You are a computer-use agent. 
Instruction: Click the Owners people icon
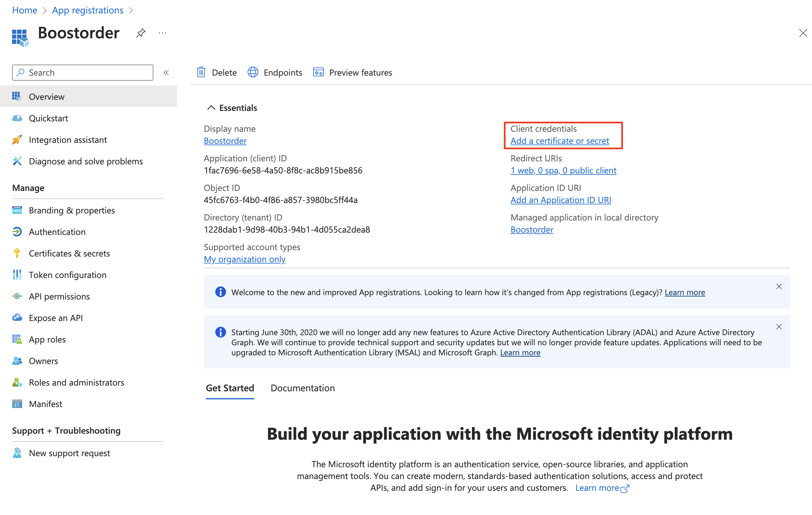coord(17,361)
